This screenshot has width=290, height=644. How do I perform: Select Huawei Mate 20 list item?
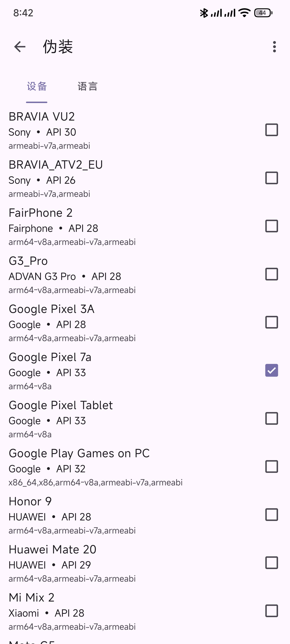(x=100, y=563)
